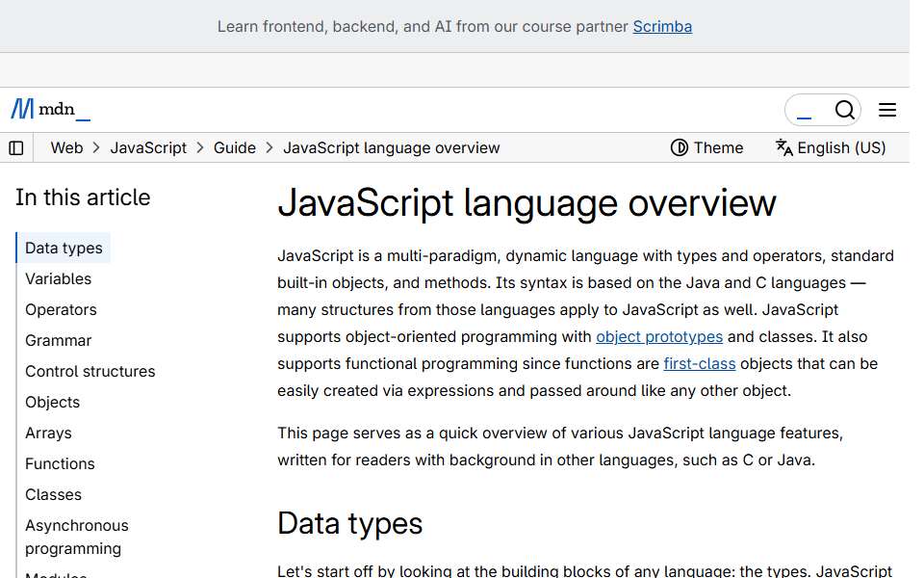This screenshot has height=578, width=924.
Task: Click the JavaScript language overview page heading
Action: 526,203
